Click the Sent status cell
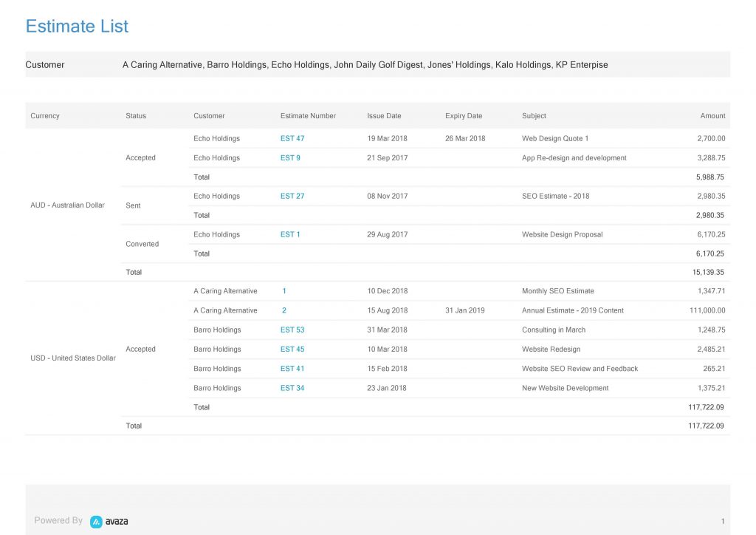This screenshot has height=535, width=756. point(133,205)
